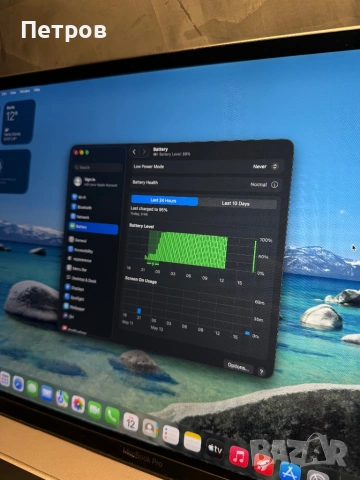This screenshot has width=360, height=480.
Task: Open Displays settings in sidebar
Action: tap(75, 288)
